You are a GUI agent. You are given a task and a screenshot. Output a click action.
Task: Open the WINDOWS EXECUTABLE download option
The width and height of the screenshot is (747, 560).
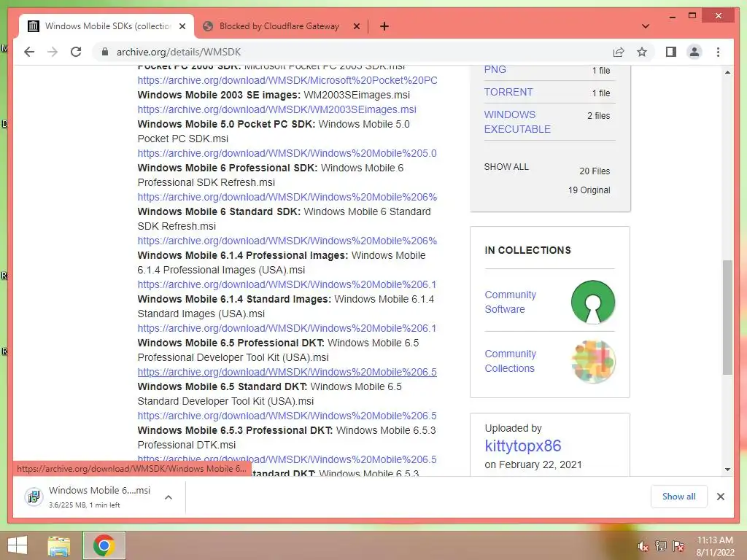pyautogui.click(x=517, y=122)
